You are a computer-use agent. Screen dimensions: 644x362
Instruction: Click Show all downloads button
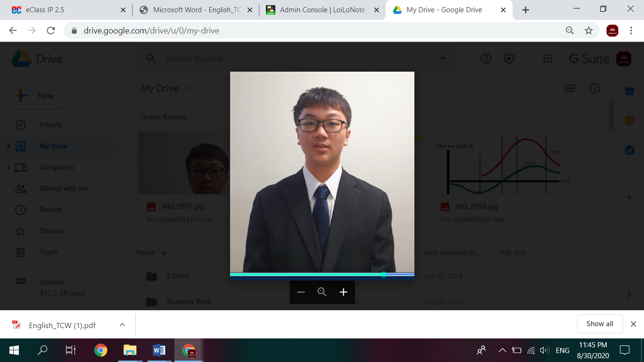(x=600, y=324)
